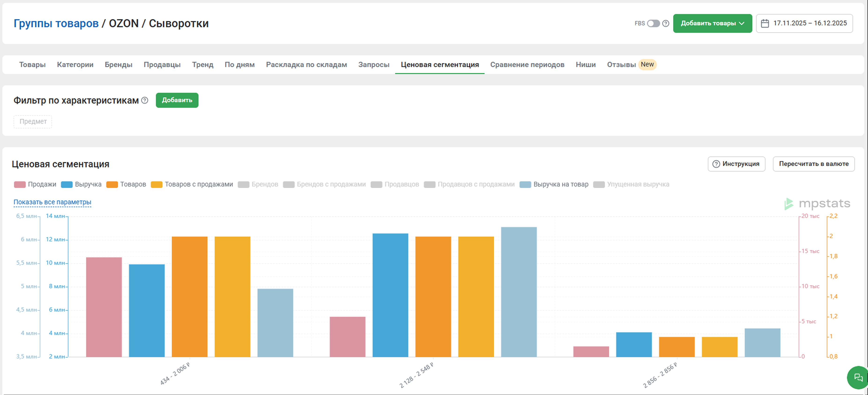Switch to the Сравнение периодов tab
The width and height of the screenshot is (868, 395).
point(527,64)
